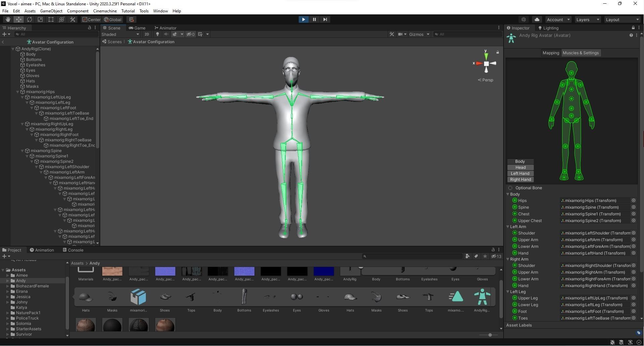
Task: Open the Layout dropdown
Action: tap(623, 19)
